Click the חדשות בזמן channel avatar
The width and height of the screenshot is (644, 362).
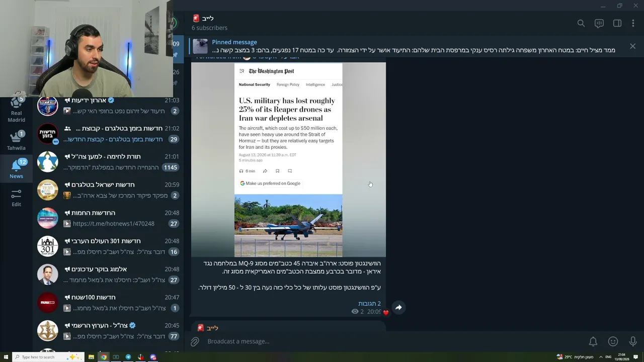(x=48, y=134)
